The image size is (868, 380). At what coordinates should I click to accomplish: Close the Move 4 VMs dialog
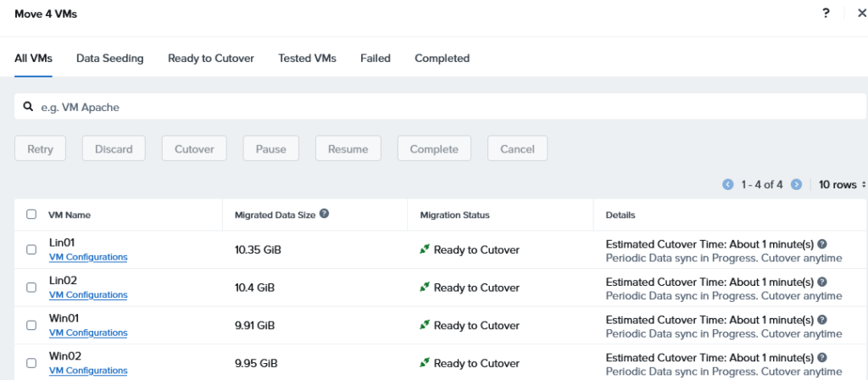[861, 14]
